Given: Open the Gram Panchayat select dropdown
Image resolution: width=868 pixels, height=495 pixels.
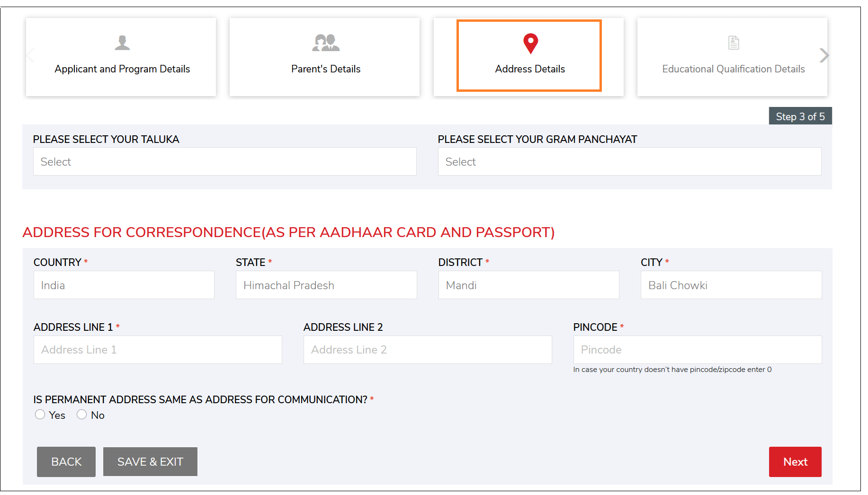Looking at the screenshot, I should (x=630, y=161).
